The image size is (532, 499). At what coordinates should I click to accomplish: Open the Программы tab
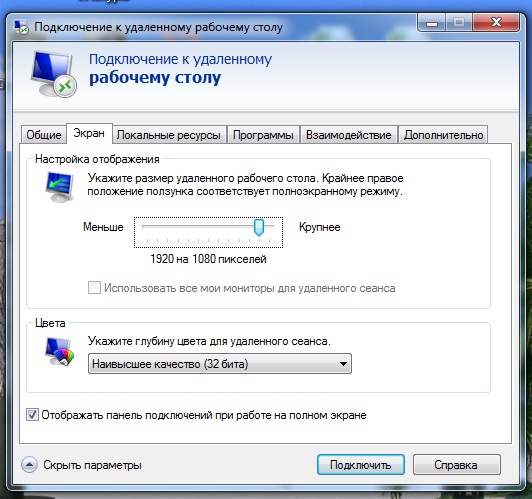(263, 135)
